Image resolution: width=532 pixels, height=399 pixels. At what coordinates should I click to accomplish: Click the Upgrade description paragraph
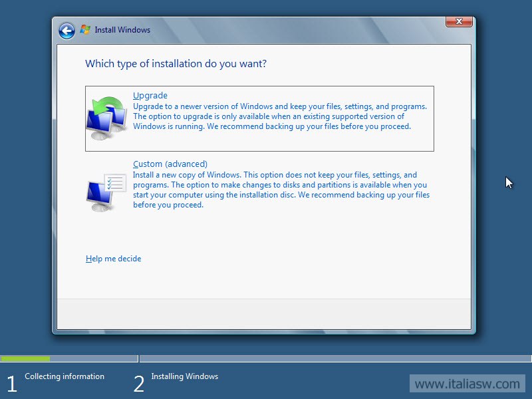click(x=280, y=116)
